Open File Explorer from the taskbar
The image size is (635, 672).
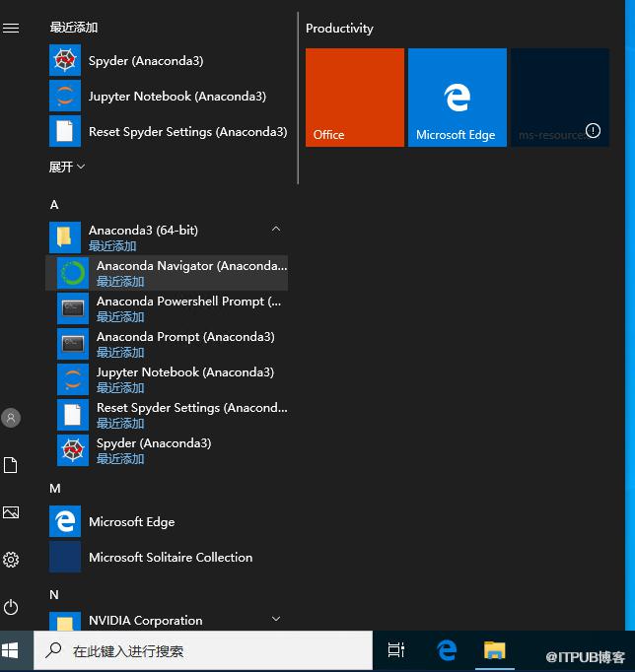coord(495,650)
